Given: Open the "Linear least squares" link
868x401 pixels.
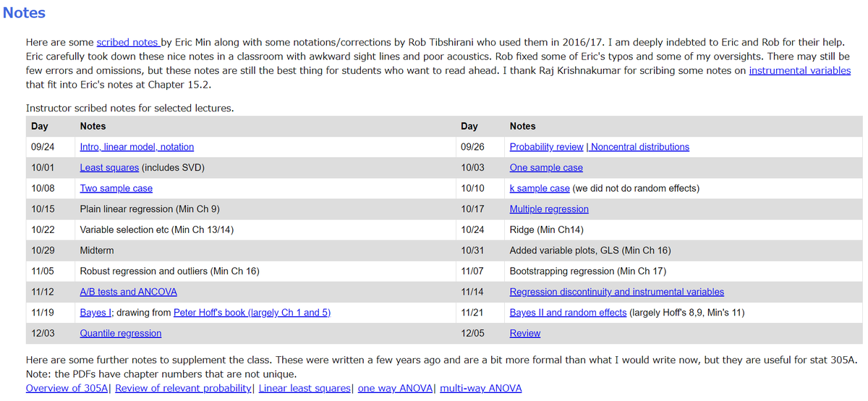Looking at the screenshot, I should coord(305,388).
